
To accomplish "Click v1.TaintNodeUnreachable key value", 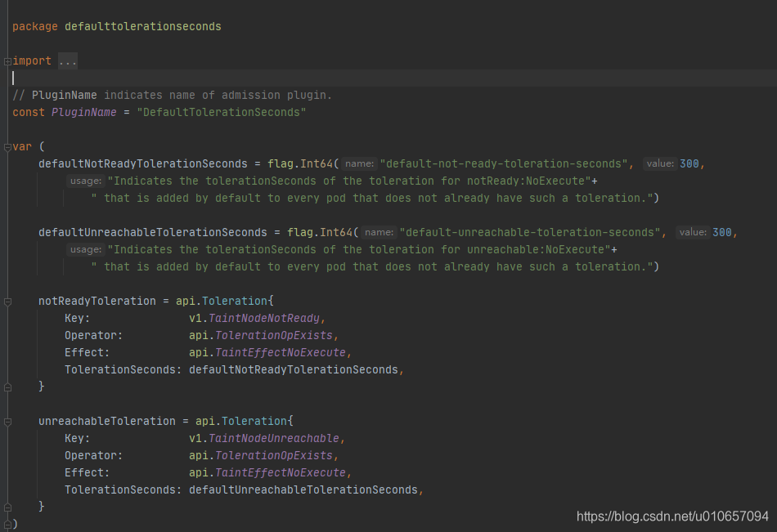I will click(264, 438).
